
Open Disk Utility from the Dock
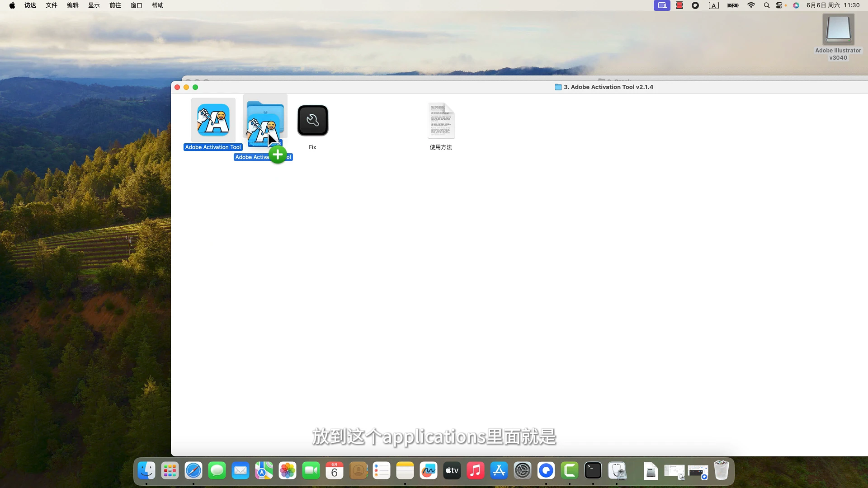click(617, 471)
